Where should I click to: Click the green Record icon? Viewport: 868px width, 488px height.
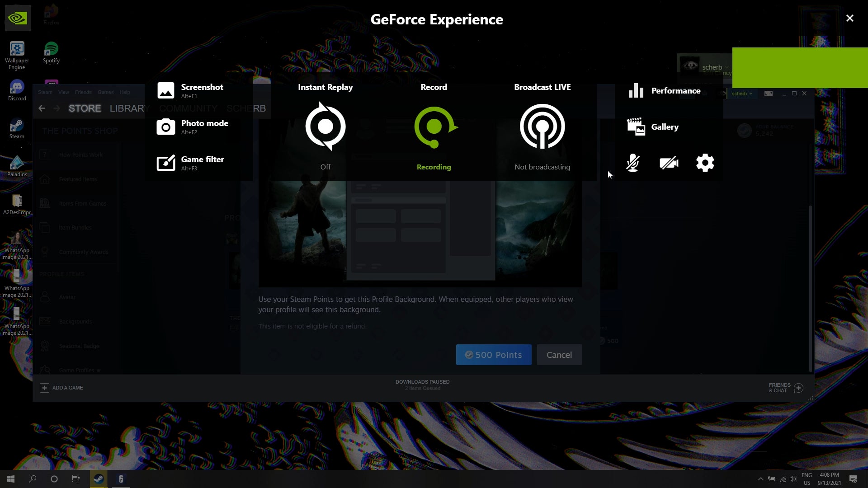coord(435,127)
